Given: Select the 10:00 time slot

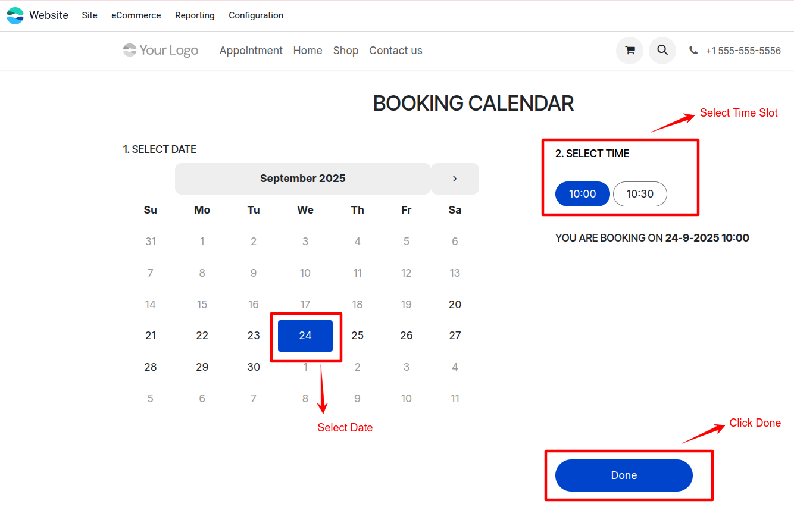Looking at the screenshot, I should [x=582, y=193].
